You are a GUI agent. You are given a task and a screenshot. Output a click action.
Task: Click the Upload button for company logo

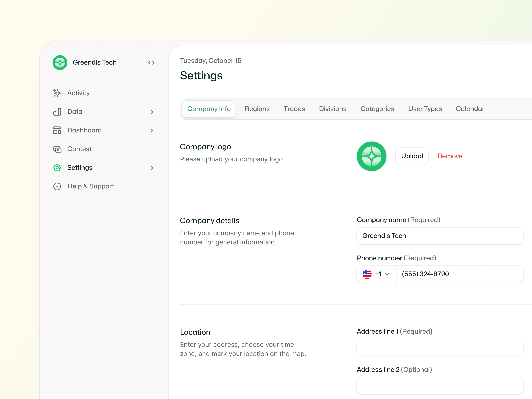[412, 156]
